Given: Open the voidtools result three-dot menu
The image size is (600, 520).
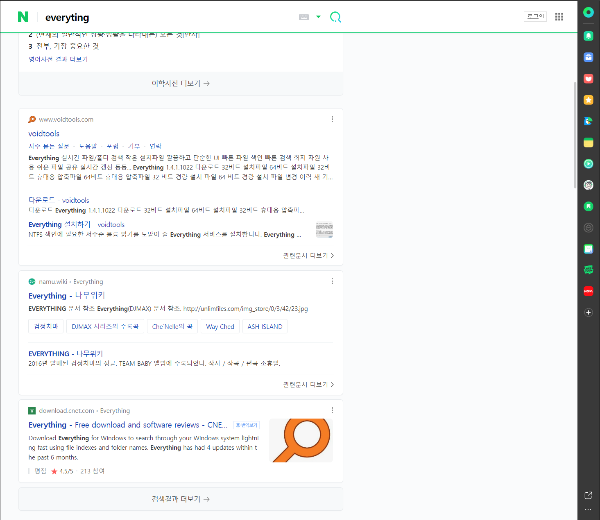Looking at the screenshot, I should 332,119.
